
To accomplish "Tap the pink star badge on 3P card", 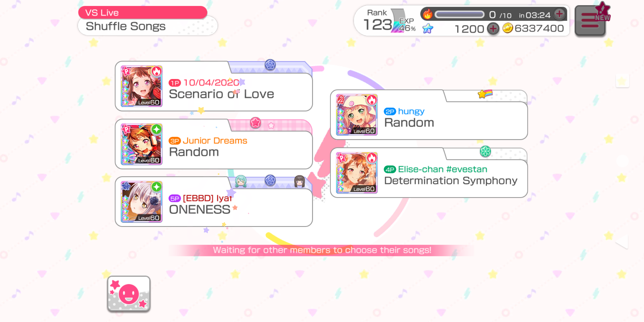I will click(256, 123).
